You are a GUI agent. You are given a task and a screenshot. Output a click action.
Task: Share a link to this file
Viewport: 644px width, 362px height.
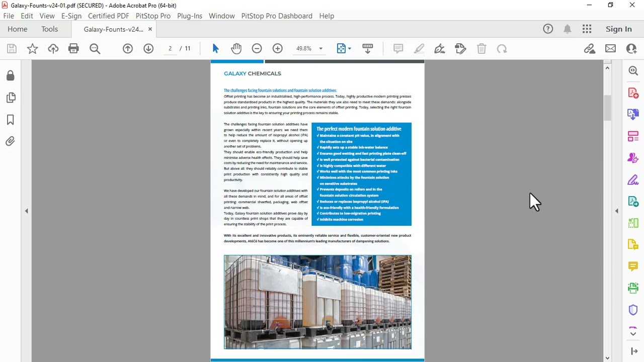[590, 49]
